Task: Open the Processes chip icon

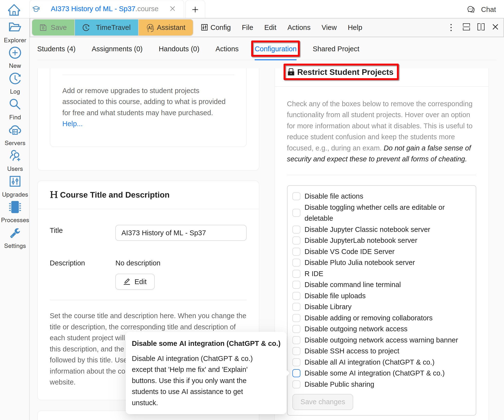Action: click(x=15, y=207)
